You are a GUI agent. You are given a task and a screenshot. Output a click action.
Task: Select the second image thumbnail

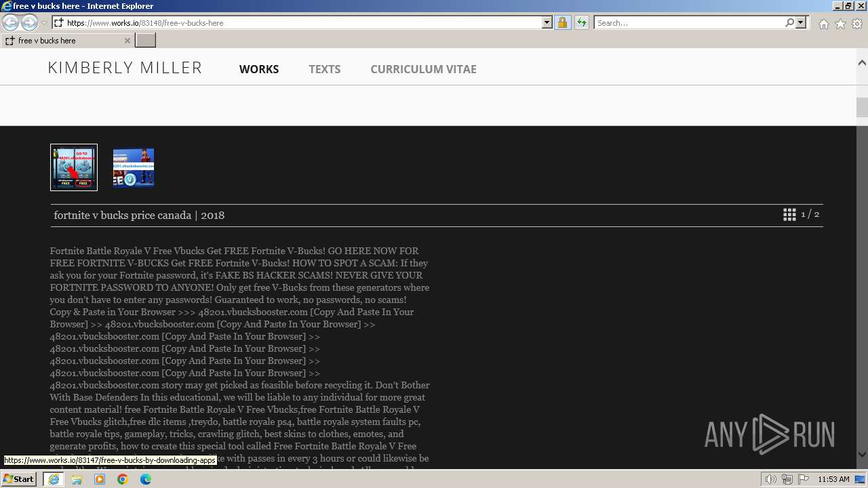[134, 167]
